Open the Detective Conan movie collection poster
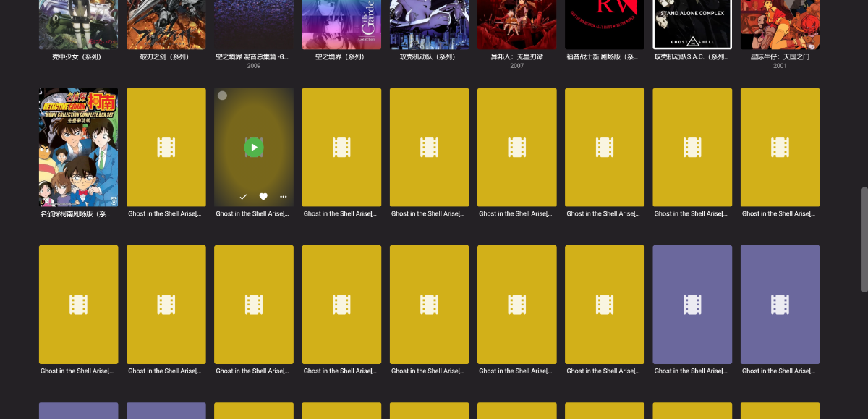This screenshot has width=868, height=419. (x=78, y=148)
